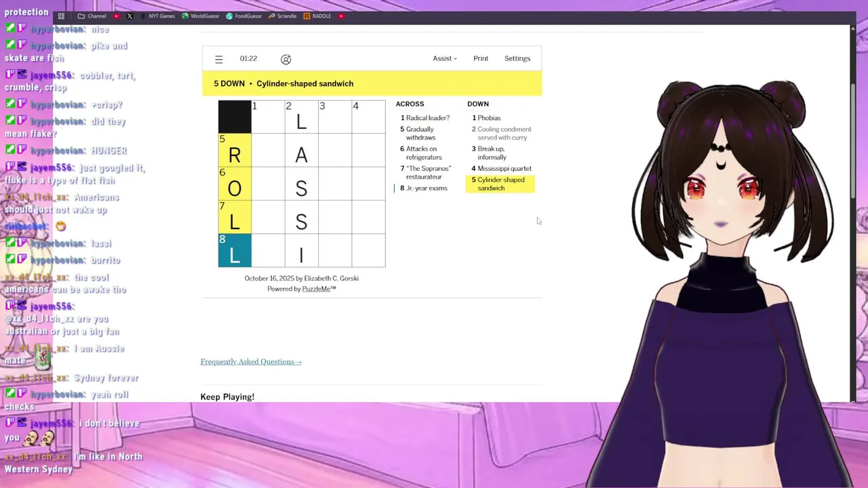Click the Print button

click(481, 58)
